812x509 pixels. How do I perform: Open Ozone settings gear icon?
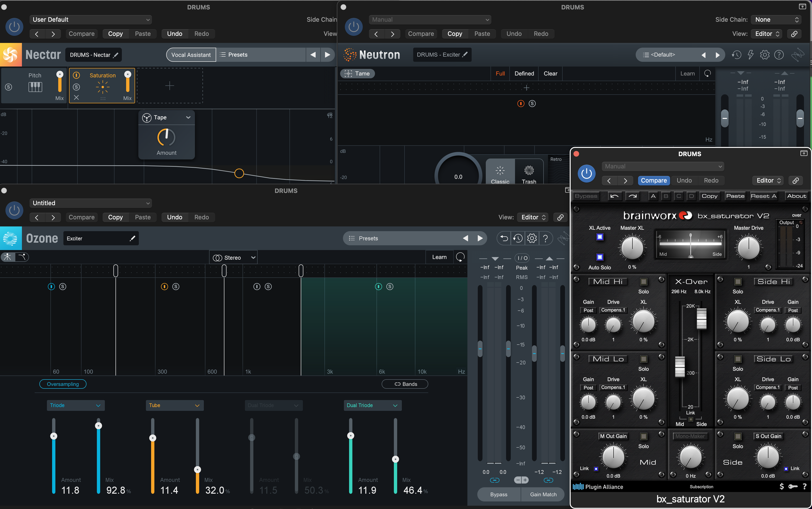click(x=532, y=238)
